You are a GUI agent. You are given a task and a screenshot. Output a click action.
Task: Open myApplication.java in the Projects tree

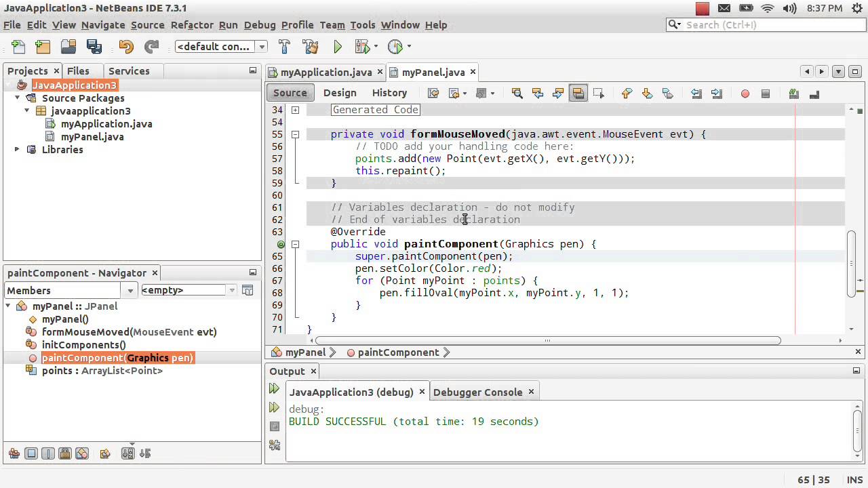point(106,124)
